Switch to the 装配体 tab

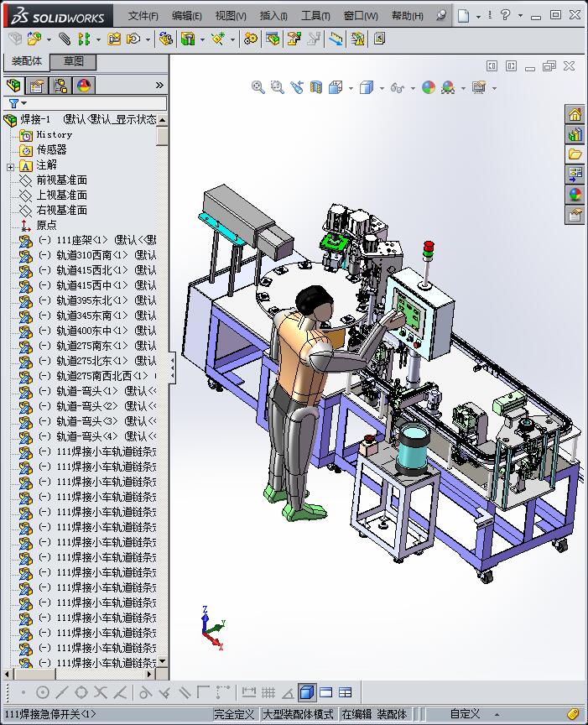pos(27,61)
